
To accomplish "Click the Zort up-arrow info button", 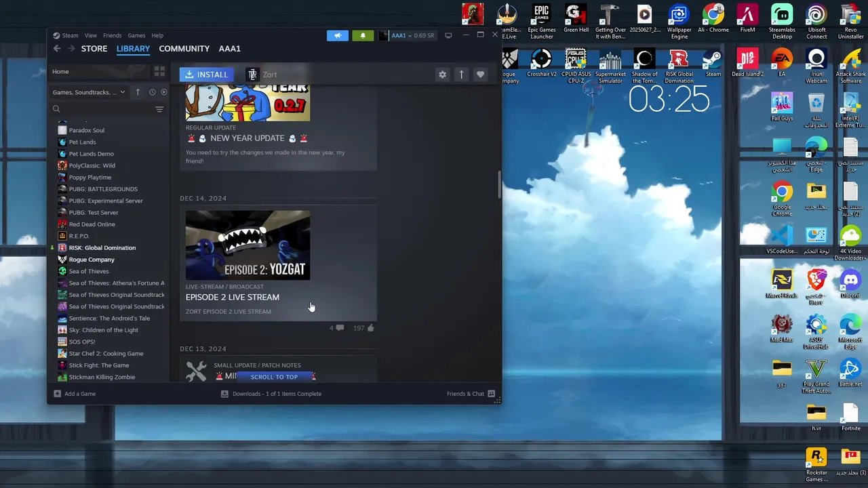I will coord(461,75).
